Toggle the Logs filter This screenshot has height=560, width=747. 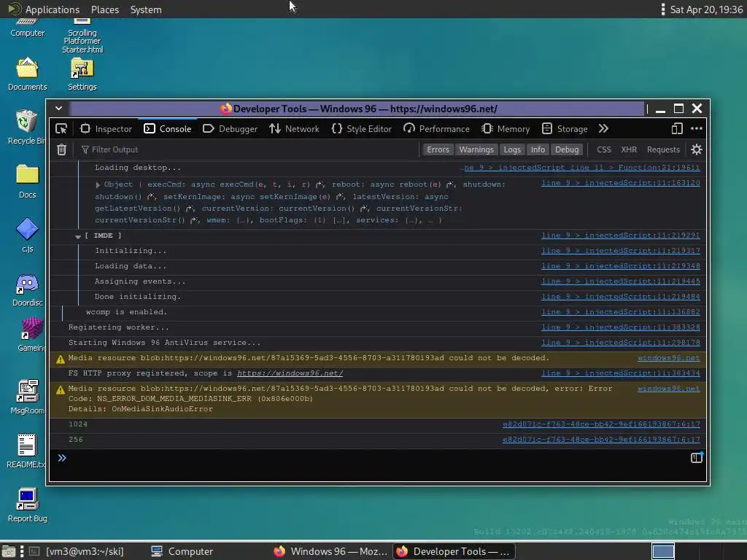[x=512, y=149]
